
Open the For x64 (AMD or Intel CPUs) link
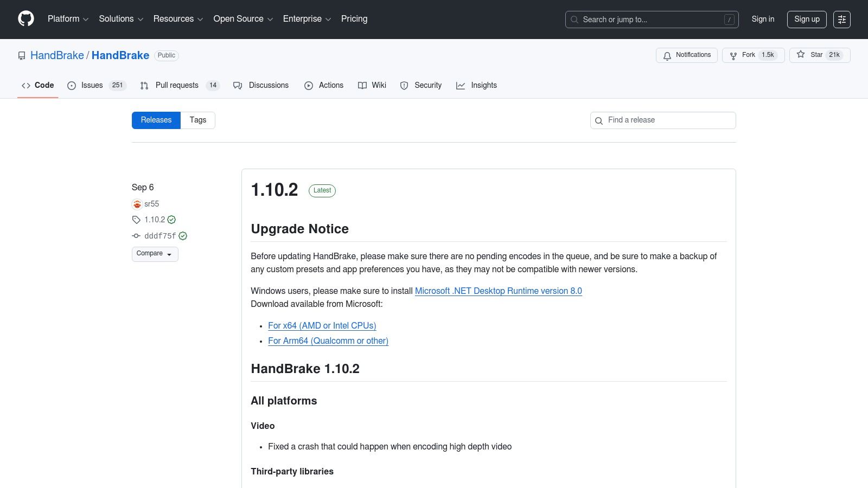[x=322, y=326]
